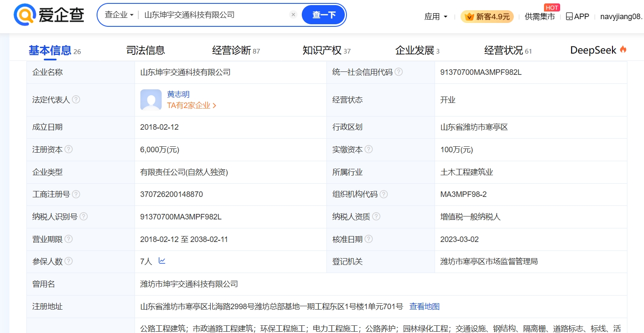The width and height of the screenshot is (644, 333).
Task: Click the help icon beside 注册资本
Action: pyautogui.click(x=69, y=150)
